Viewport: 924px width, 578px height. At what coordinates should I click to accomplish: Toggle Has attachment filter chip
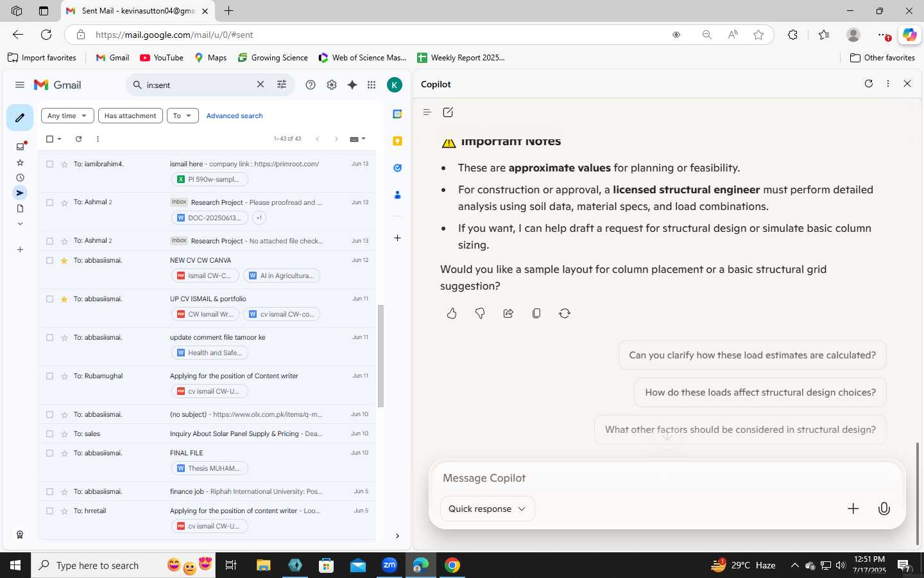[130, 116]
